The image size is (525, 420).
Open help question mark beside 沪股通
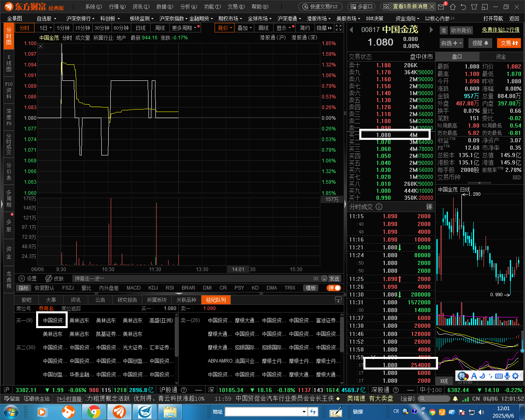point(184,390)
